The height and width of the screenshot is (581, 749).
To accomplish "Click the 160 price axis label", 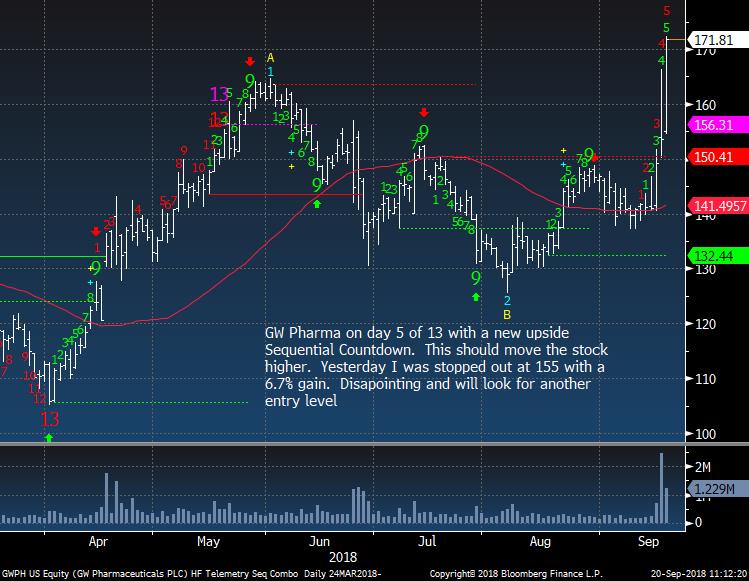I will point(705,105).
